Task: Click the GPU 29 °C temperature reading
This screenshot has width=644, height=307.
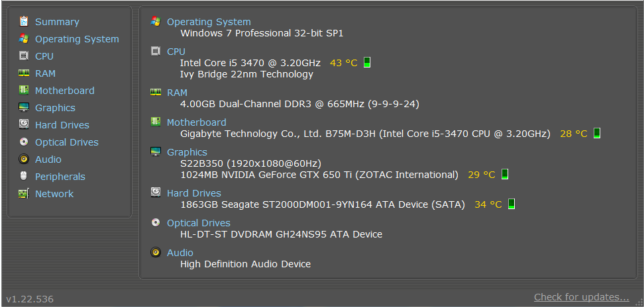Action: 482,175
